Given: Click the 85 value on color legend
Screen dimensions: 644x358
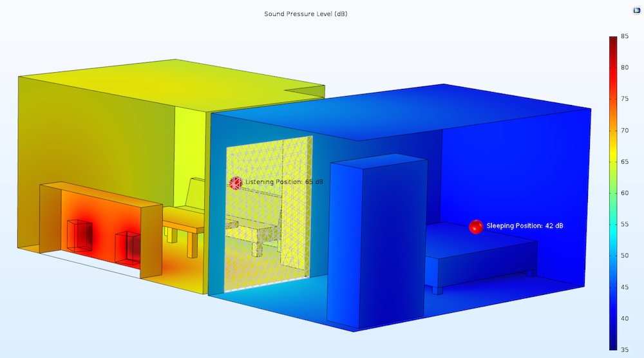Looking at the screenshot, I should (x=624, y=37).
